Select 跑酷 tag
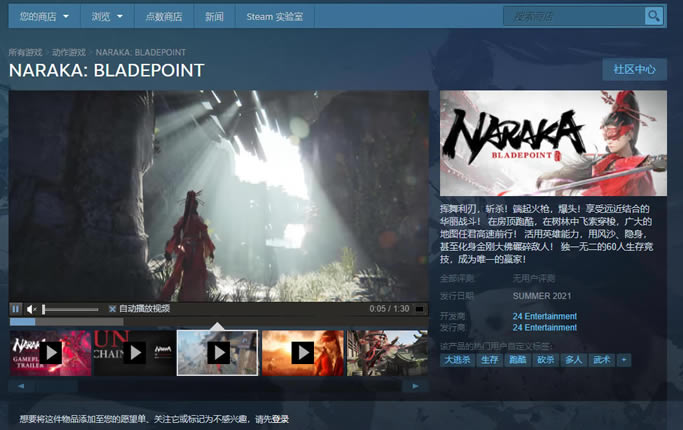Screen dimensions: 683x430 517,360
